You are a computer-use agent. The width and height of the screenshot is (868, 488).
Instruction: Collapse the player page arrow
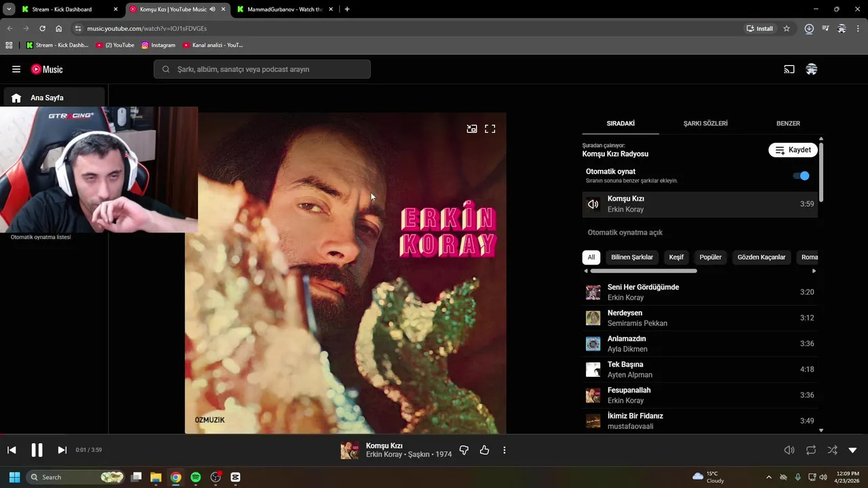tap(852, 450)
